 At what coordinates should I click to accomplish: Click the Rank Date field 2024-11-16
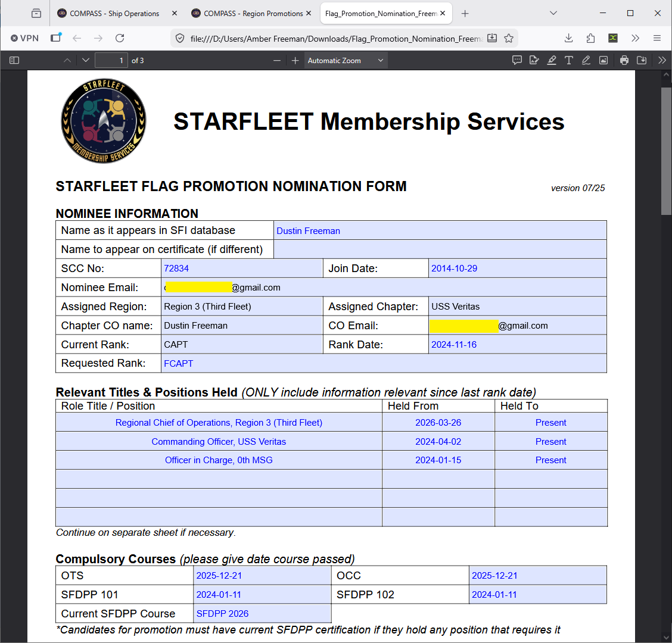click(517, 344)
